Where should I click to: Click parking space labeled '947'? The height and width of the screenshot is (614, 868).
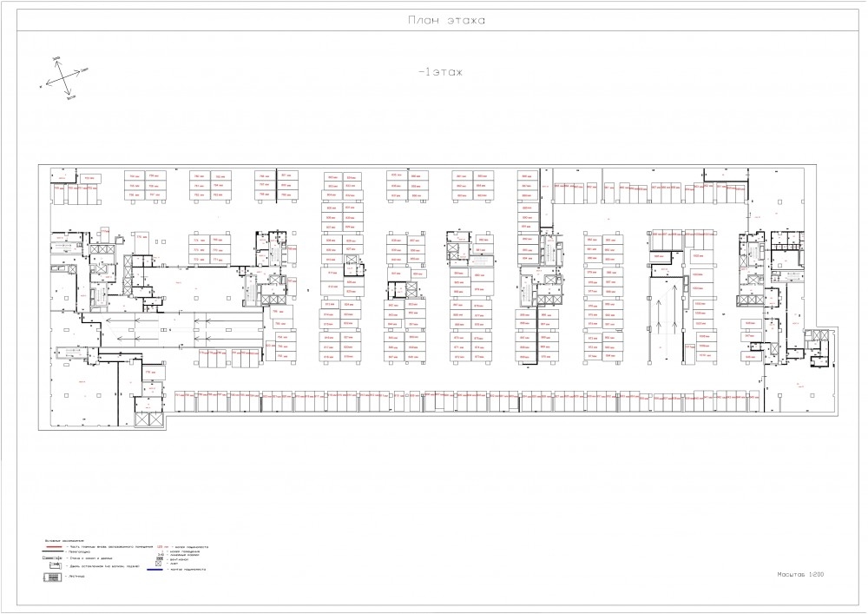[751, 337]
